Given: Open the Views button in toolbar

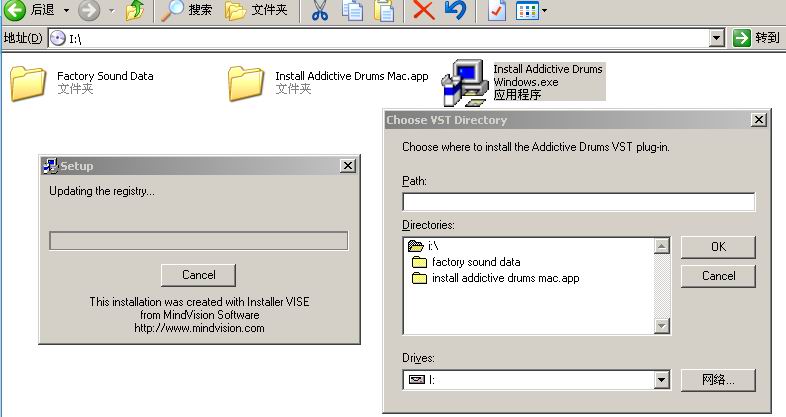Looking at the screenshot, I should coord(527,11).
